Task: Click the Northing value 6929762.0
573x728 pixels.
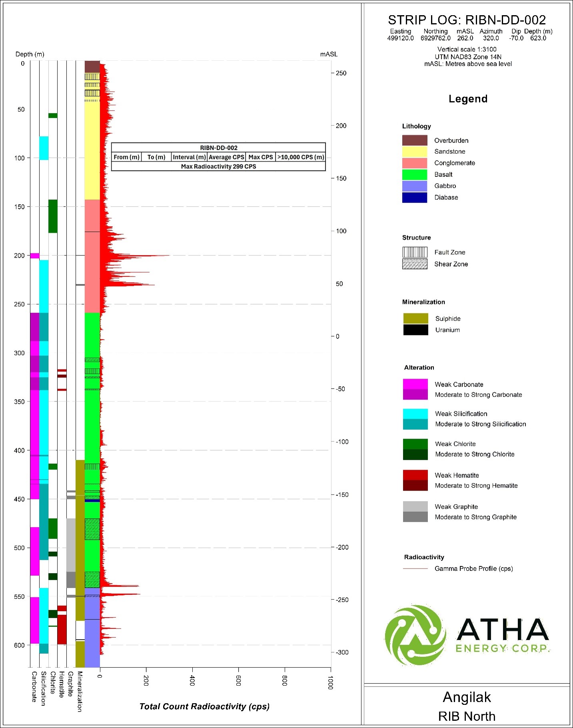Action: (435, 38)
